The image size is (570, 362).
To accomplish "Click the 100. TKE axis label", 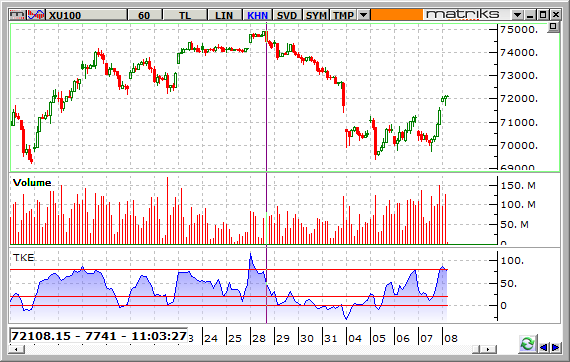I will pyautogui.click(x=513, y=261).
